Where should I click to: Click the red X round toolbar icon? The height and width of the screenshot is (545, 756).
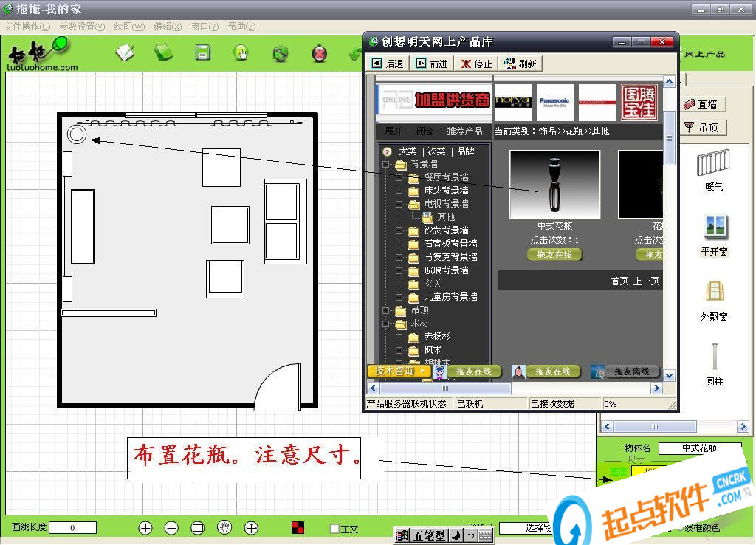319,53
